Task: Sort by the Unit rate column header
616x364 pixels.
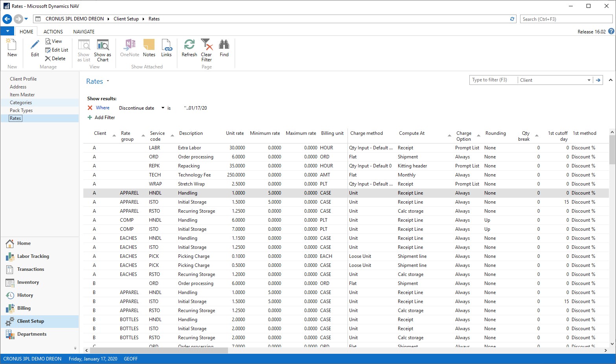Action: 235,133
